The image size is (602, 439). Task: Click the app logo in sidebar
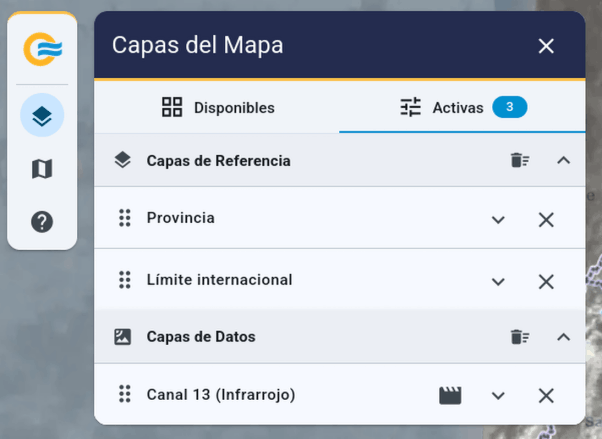(x=42, y=48)
